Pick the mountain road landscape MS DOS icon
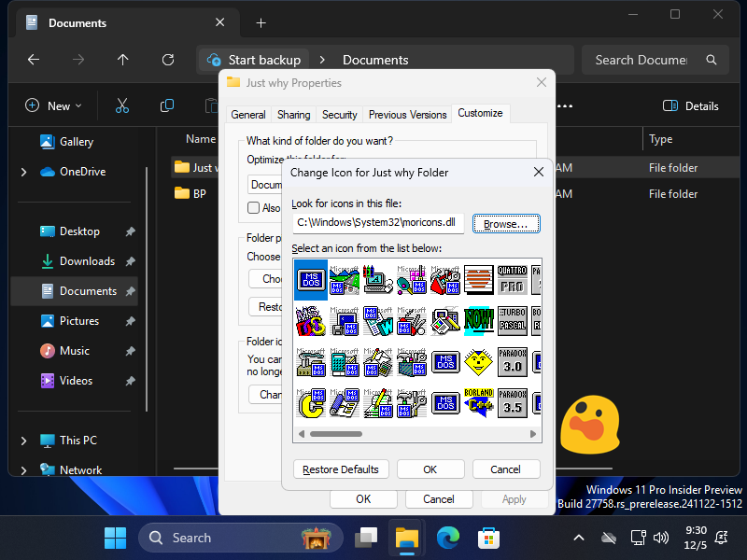 (345, 279)
